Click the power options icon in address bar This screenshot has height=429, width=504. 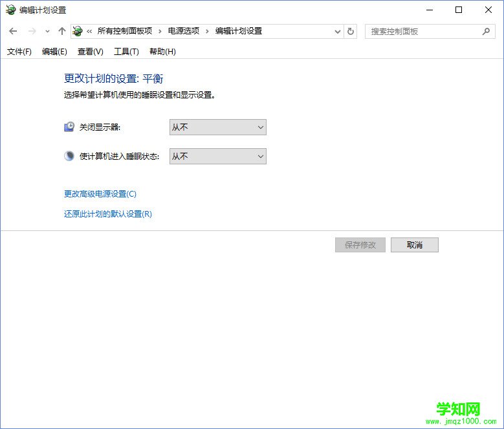(78, 31)
